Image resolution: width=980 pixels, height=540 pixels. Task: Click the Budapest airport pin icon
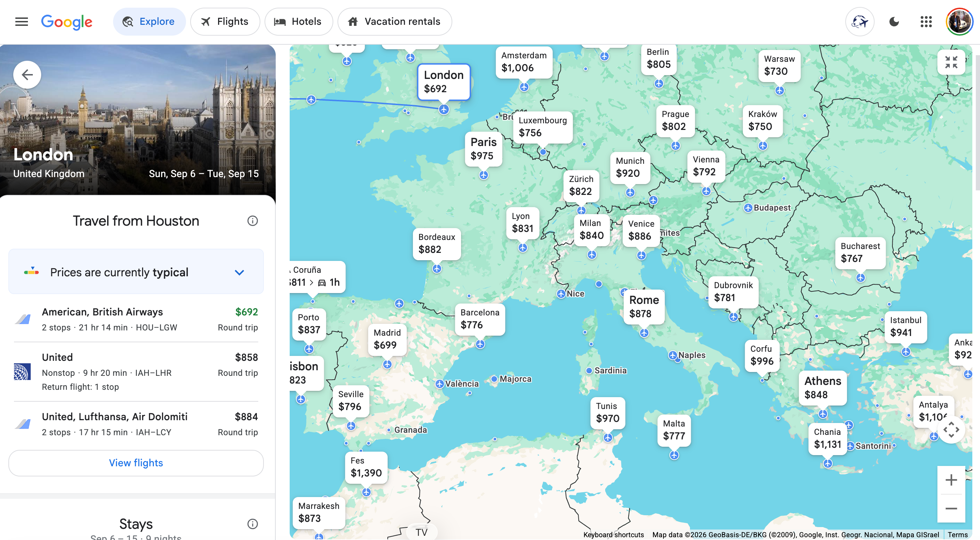[748, 208]
